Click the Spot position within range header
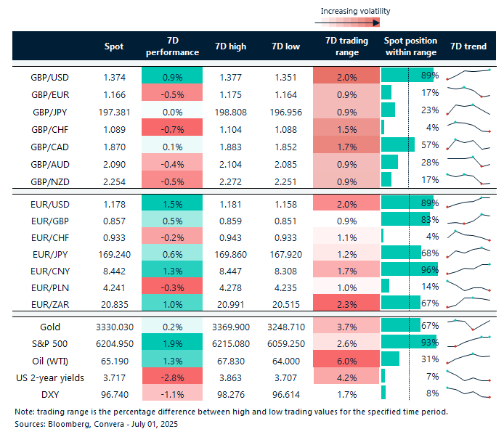The width and height of the screenshot is (504, 429). click(410, 47)
